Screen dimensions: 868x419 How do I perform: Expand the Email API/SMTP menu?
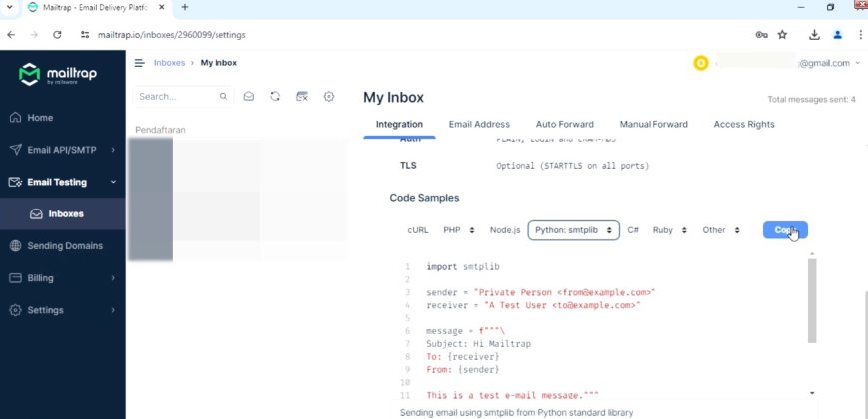[63, 150]
